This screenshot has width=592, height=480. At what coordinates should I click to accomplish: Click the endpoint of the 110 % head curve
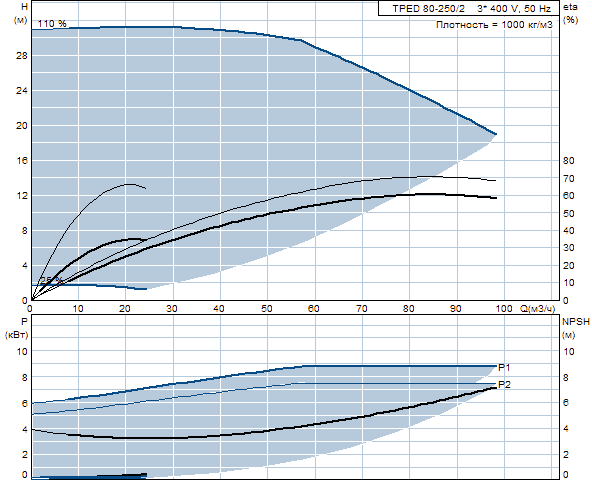click(x=496, y=134)
